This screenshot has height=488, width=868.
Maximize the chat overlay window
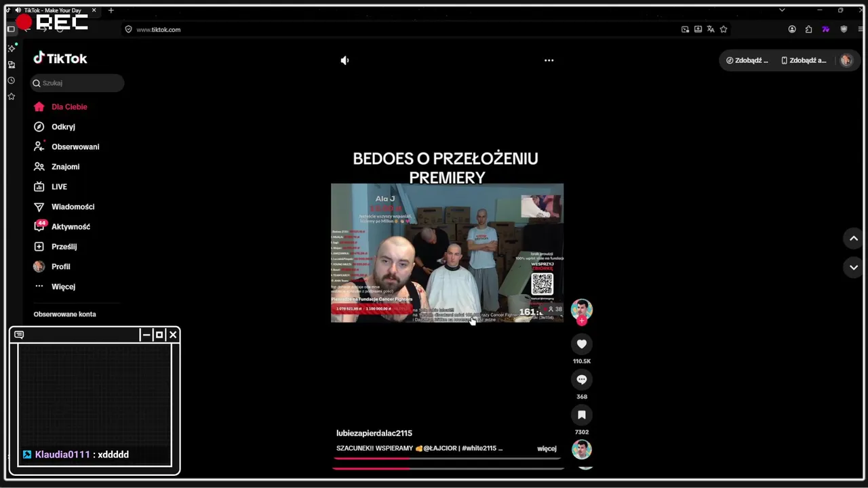point(159,335)
